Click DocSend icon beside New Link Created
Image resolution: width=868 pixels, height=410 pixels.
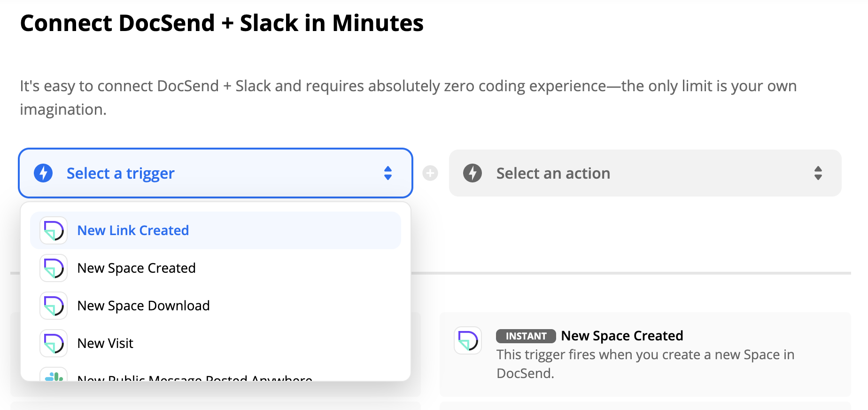[x=54, y=230]
